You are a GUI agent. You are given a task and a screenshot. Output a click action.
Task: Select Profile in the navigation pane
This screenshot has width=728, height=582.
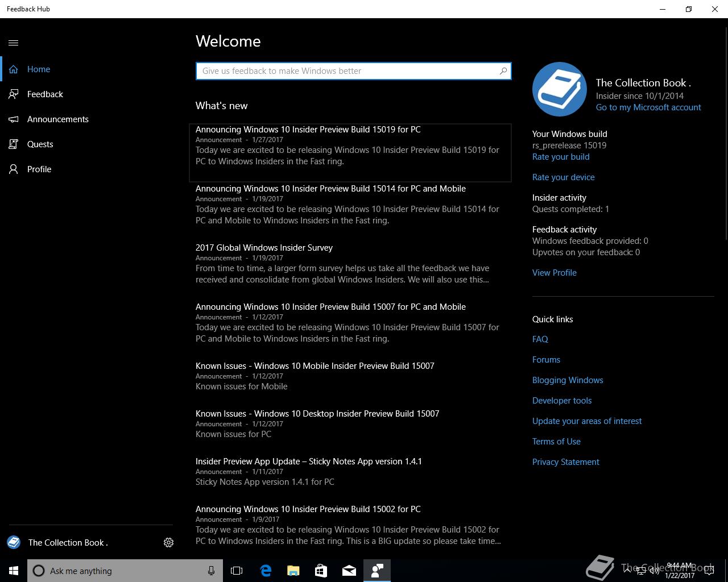39,169
